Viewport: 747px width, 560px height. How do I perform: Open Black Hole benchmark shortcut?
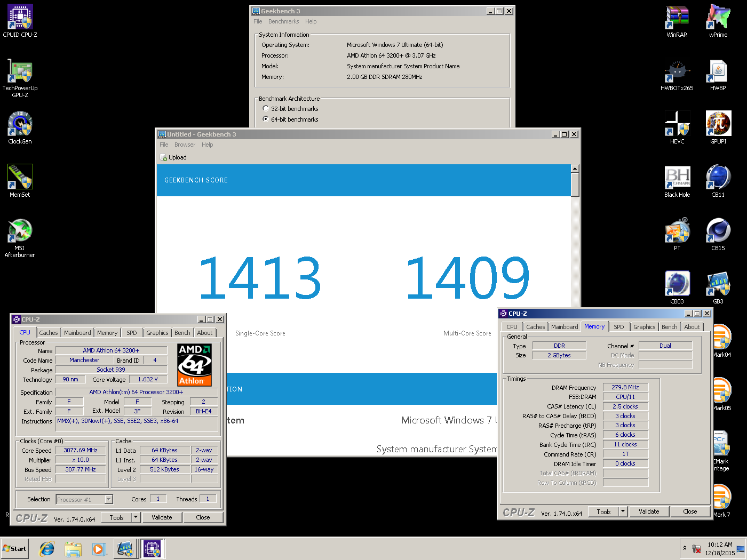(677, 181)
